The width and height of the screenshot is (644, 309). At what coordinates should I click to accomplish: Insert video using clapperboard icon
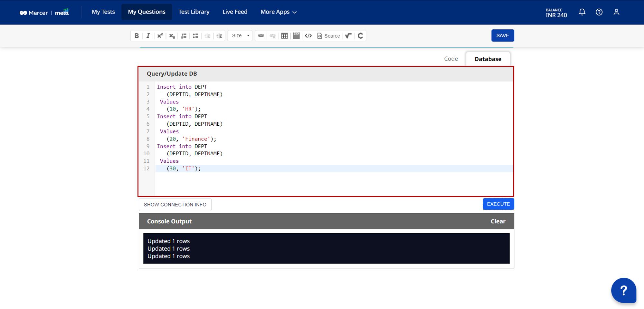click(x=297, y=36)
